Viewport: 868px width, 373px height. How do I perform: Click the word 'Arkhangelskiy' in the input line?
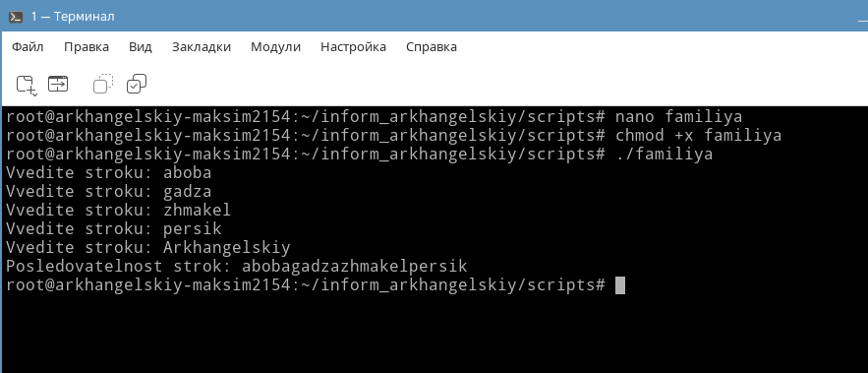tap(227, 247)
